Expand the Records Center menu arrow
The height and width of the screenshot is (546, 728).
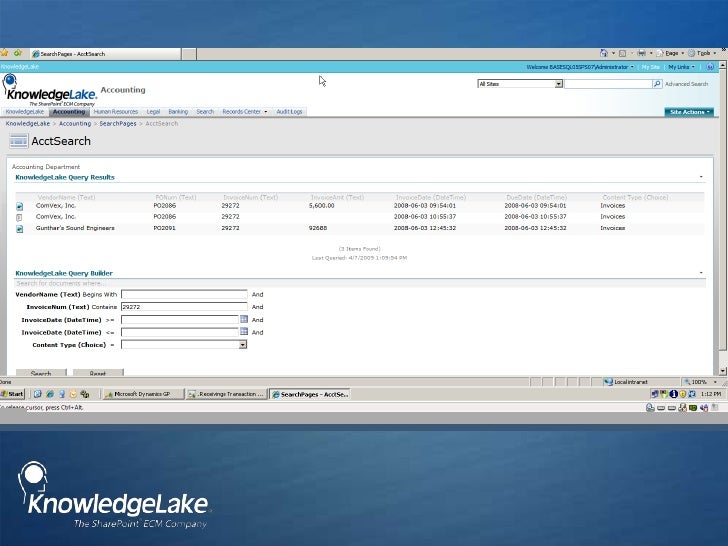tap(266, 112)
